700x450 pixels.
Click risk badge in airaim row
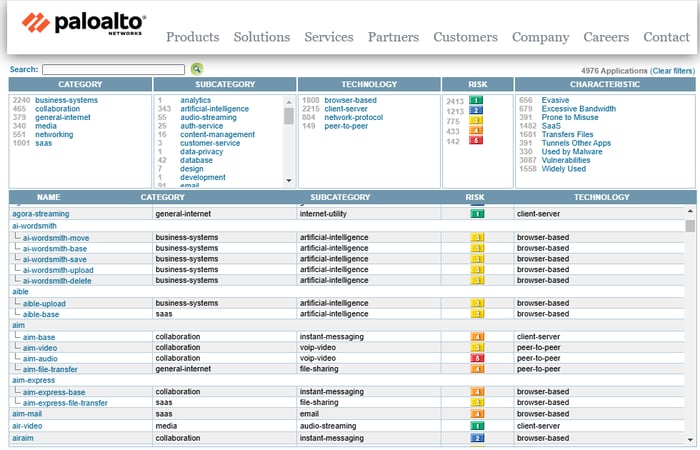click(x=477, y=438)
